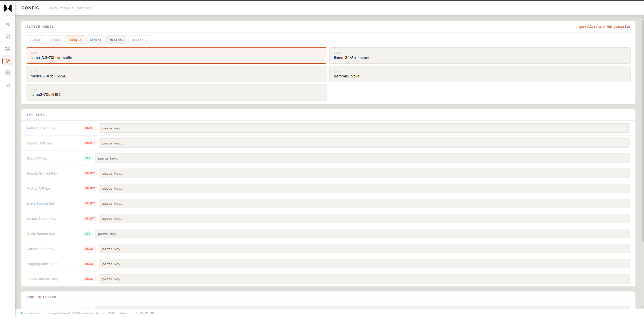Click the clock time in the status bar

144,313
